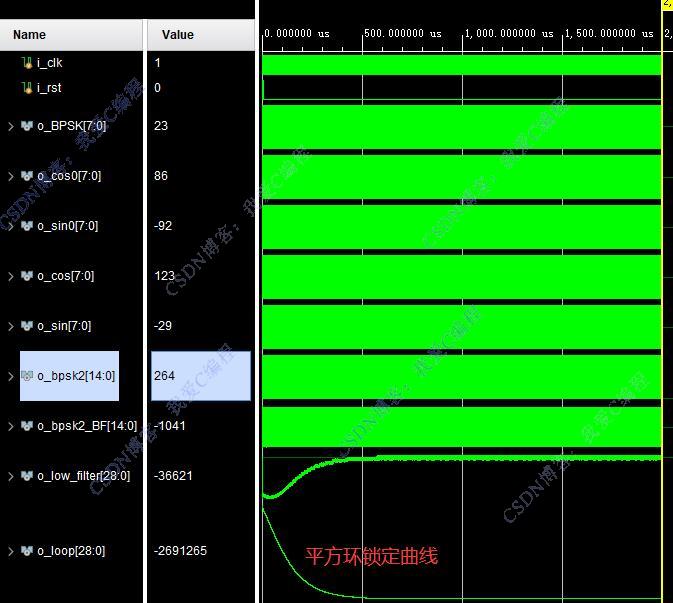Click the i_clk signal icon

[x=27, y=63]
